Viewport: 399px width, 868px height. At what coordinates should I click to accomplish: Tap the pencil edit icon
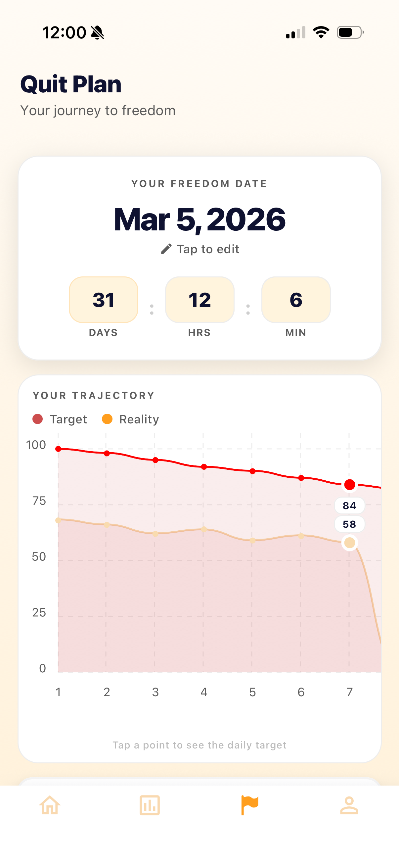[166, 249]
